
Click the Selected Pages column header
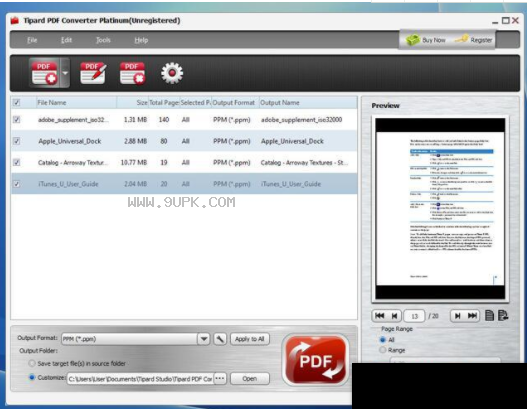click(x=195, y=103)
